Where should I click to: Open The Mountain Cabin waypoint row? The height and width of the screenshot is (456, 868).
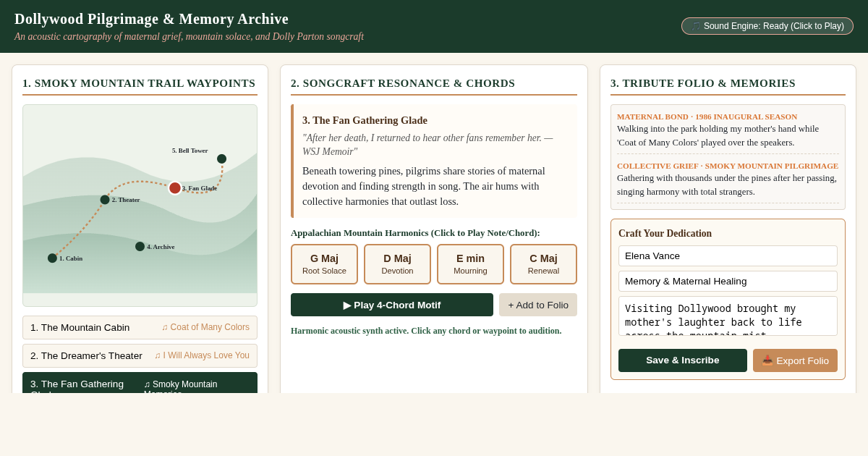[140, 327]
